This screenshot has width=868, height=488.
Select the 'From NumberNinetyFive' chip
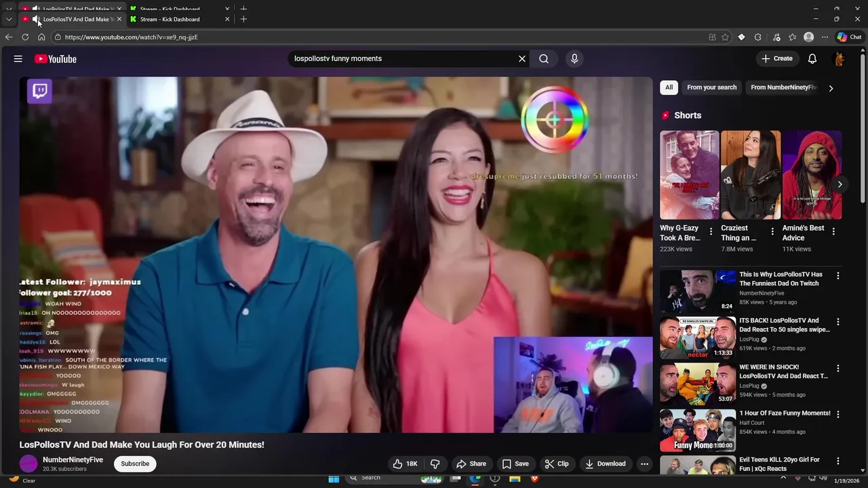784,87
